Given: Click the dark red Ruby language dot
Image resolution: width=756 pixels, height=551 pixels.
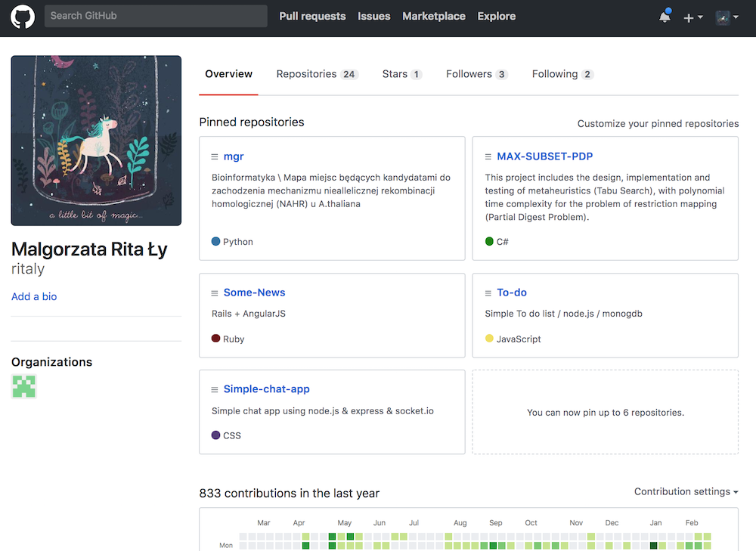Looking at the screenshot, I should (216, 339).
